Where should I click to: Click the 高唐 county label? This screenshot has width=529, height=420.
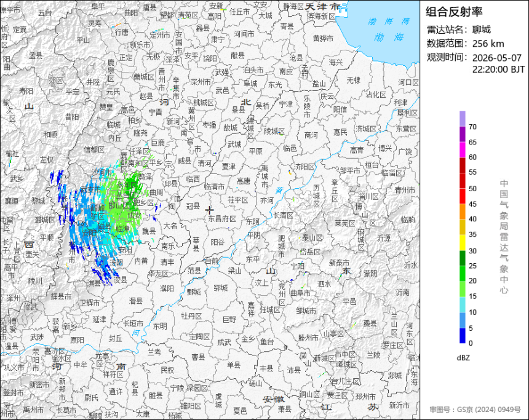[x=243, y=181]
